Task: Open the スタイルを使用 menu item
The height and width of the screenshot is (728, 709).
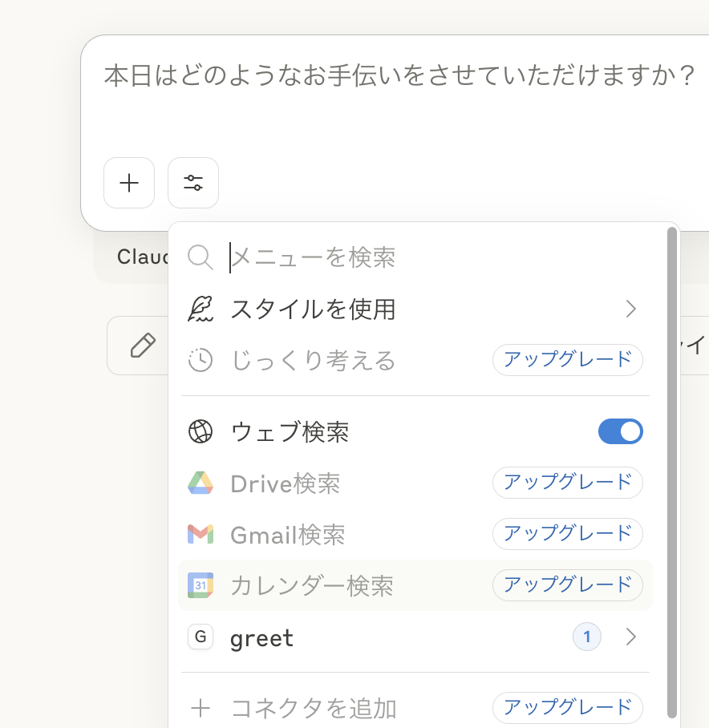Action: (415, 309)
